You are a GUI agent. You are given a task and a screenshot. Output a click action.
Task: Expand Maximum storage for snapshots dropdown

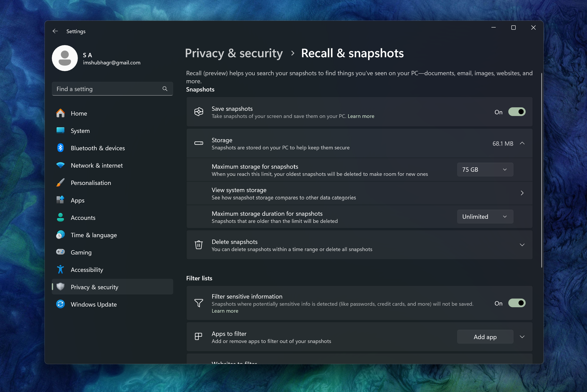[x=485, y=169]
